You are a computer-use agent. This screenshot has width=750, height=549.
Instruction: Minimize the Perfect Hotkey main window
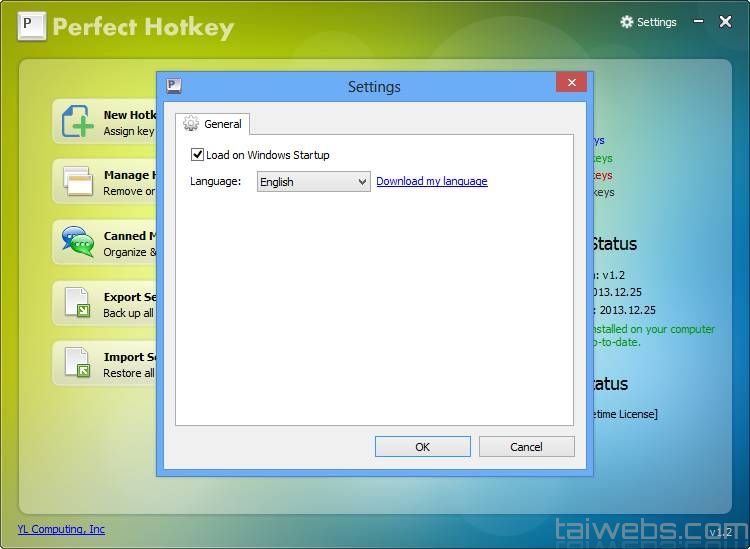[x=697, y=22]
